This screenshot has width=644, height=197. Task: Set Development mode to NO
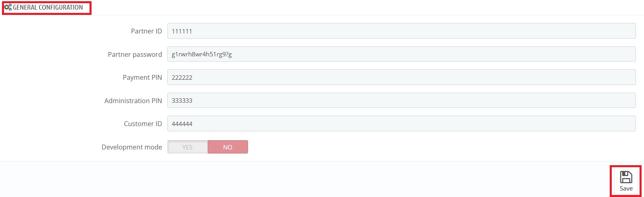click(x=228, y=147)
